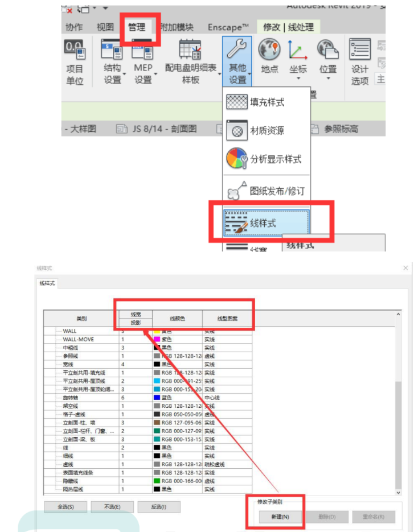Choose 填充样式 from the dropdown menu
414x532 pixels.
tap(267, 102)
